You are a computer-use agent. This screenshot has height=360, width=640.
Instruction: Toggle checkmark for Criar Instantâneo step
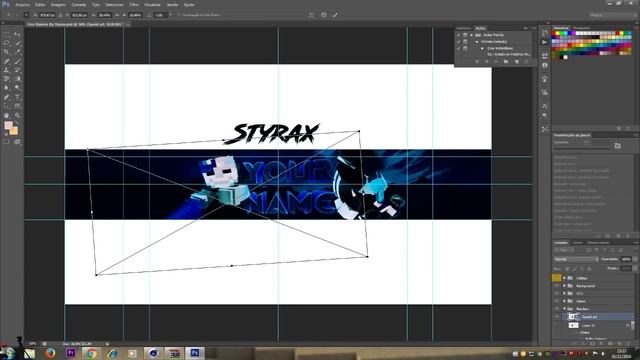pyautogui.click(x=458, y=48)
